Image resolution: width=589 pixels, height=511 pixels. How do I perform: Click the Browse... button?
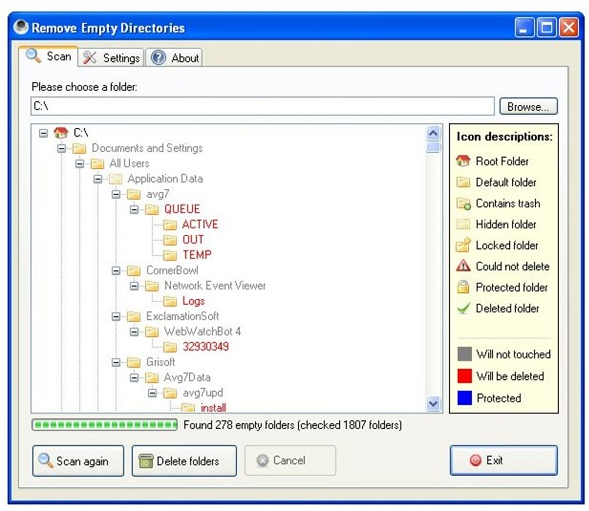pyautogui.click(x=528, y=106)
